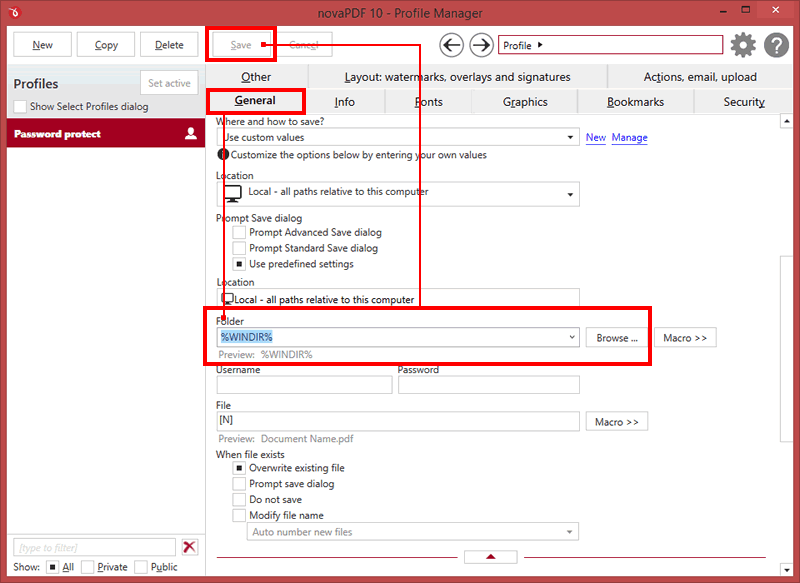Expand the Macro >> button next to Folder
Screen dimensions: 800x583
tap(685, 338)
